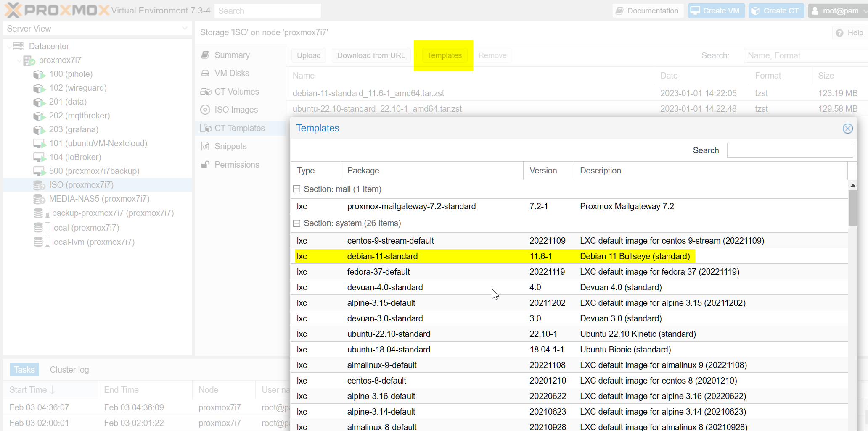Click Download from URL button

coord(371,55)
